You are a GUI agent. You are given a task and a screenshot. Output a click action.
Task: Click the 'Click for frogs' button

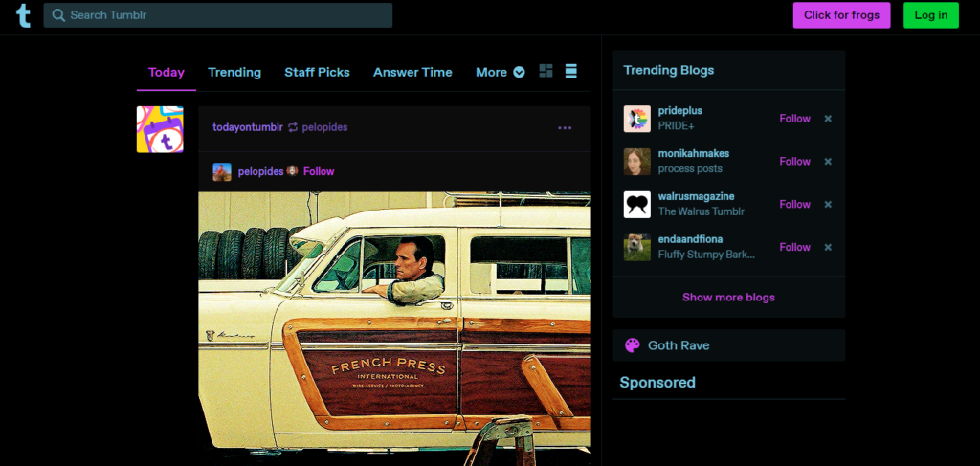pos(841,15)
